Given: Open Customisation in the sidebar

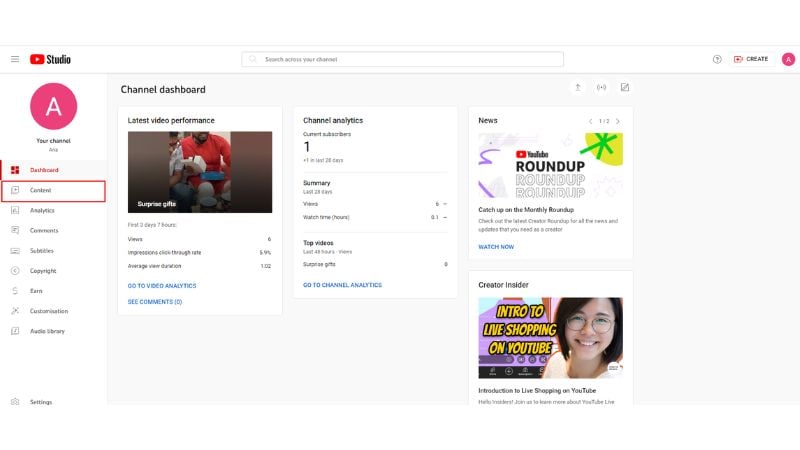Looking at the screenshot, I should (x=54, y=311).
